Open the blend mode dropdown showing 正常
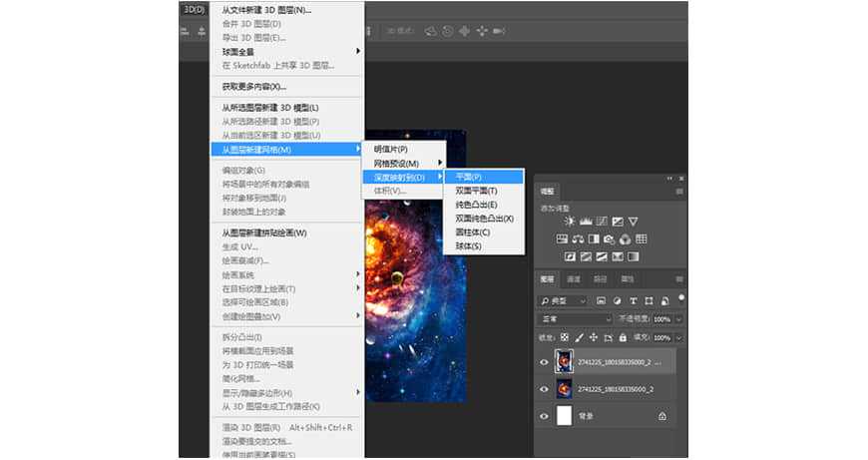 (575, 319)
